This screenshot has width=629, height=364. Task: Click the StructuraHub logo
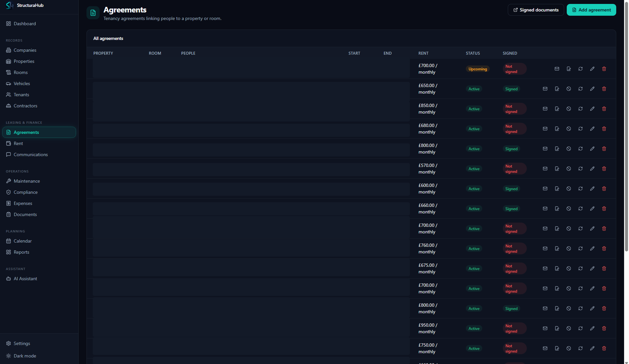coord(10,5)
